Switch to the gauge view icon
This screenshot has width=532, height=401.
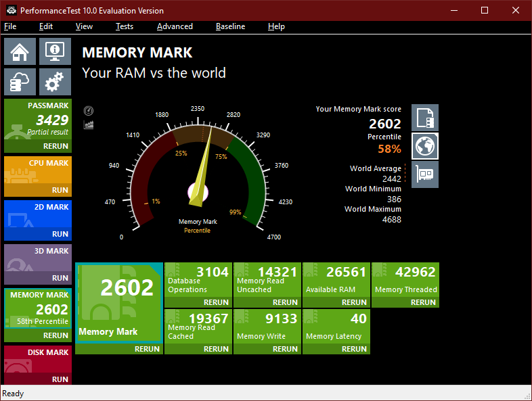(x=89, y=110)
